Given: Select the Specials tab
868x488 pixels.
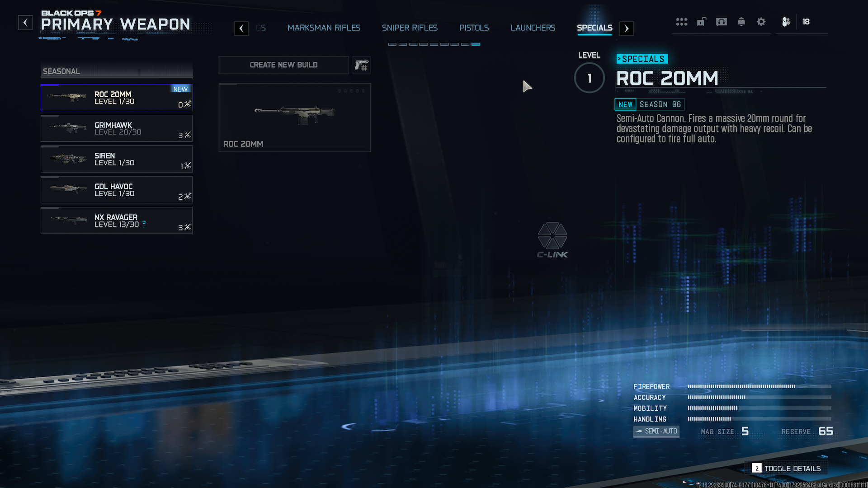Looking at the screenshot, I should click(x=594, y=28).
